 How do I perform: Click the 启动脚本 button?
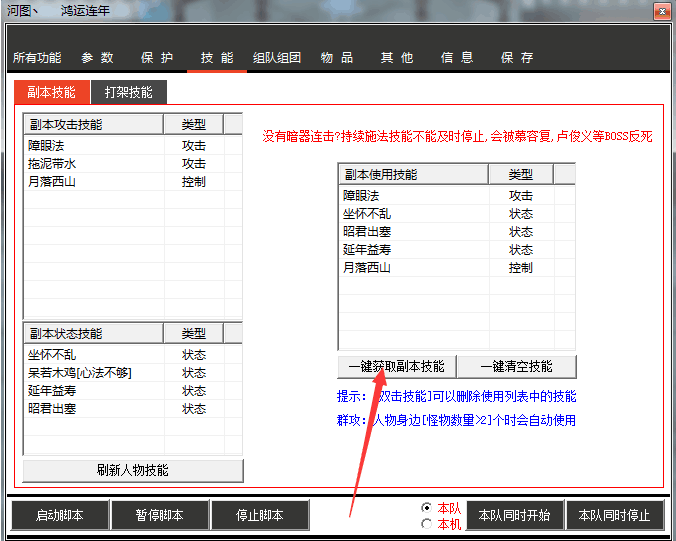(60, 516)
